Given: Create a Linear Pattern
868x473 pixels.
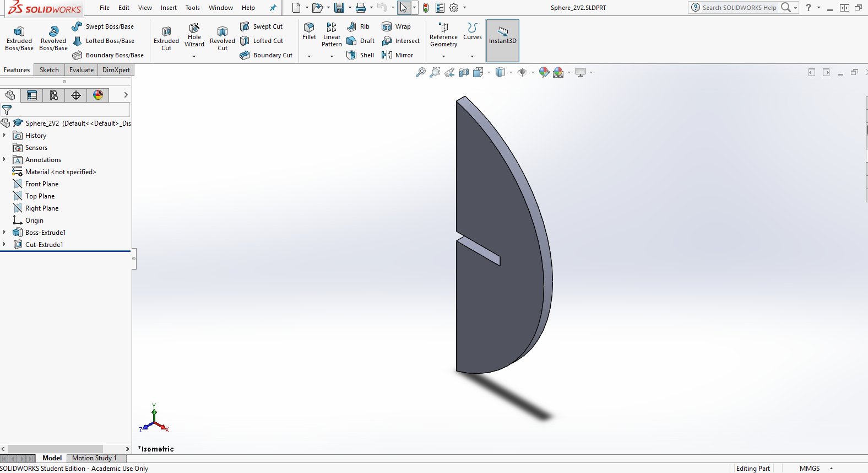Looking at the screenshot, I should (x=332, y=34).
